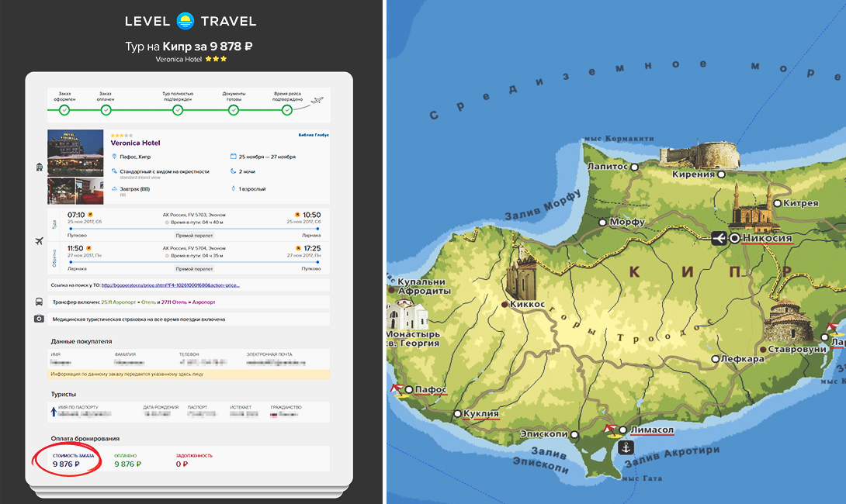
Task: Click the 'Библио Глобус' operator link
Action: [314, 135]
